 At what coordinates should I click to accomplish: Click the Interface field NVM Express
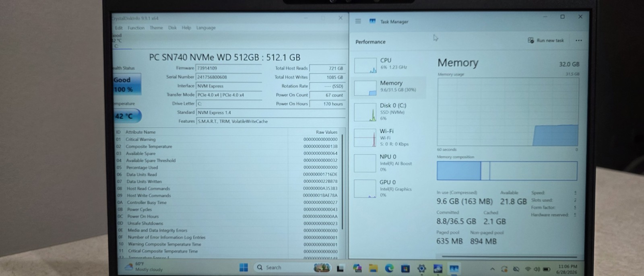tap(229, 86)
